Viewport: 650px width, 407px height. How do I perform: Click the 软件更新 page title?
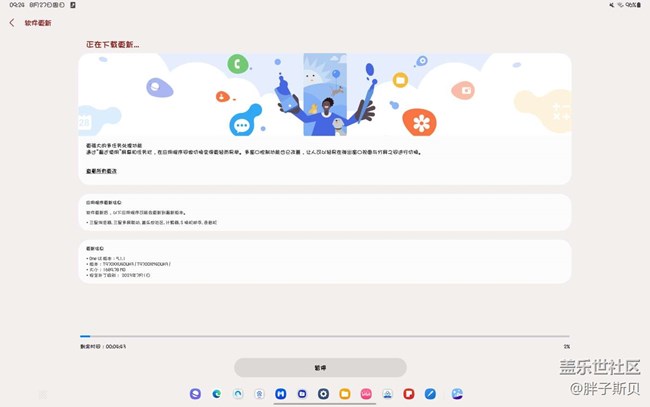click(38, 22)
